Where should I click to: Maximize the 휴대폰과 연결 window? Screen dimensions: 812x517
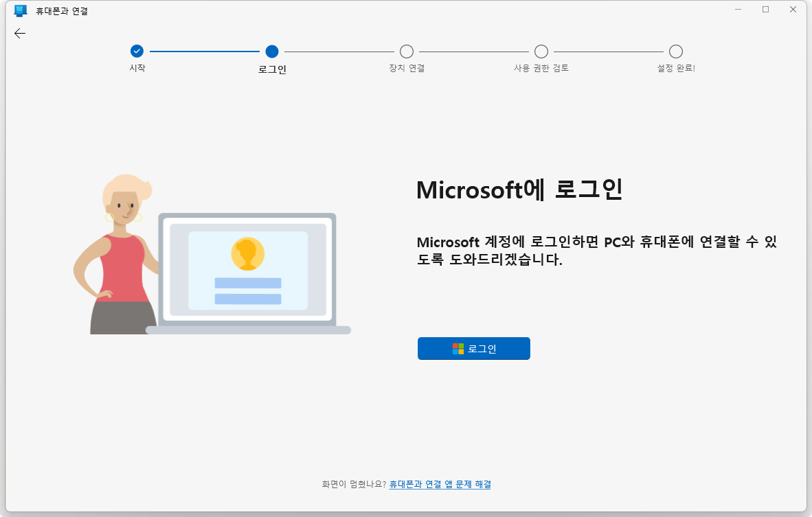(x=765, y=10)
